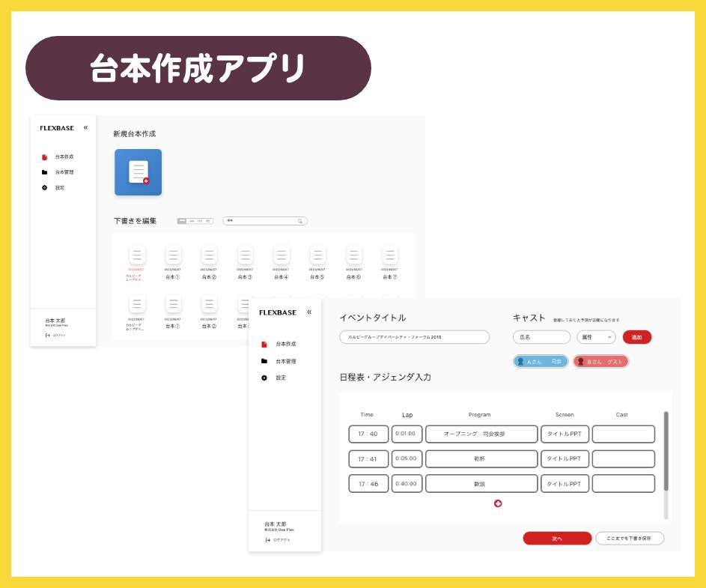The height and width of the screenshot is (588, 706).
Task: Click the 台本 太郎 user name in the front window
Action: 275,524
